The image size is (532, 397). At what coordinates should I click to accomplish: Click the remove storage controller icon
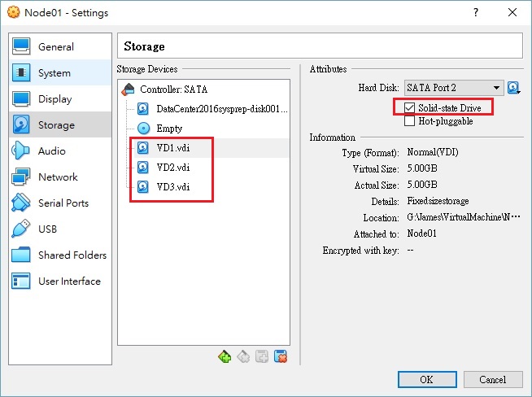[x=242, y=356]
